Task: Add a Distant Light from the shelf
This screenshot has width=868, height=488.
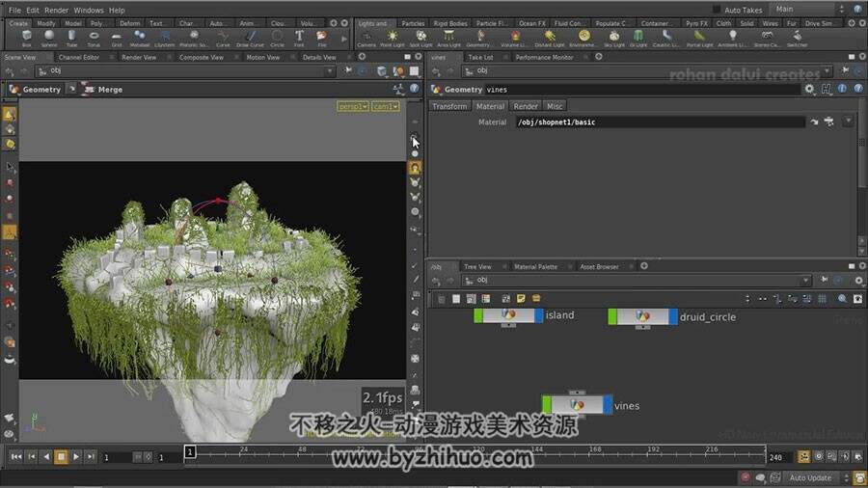Action: click(x=549, y=39)
